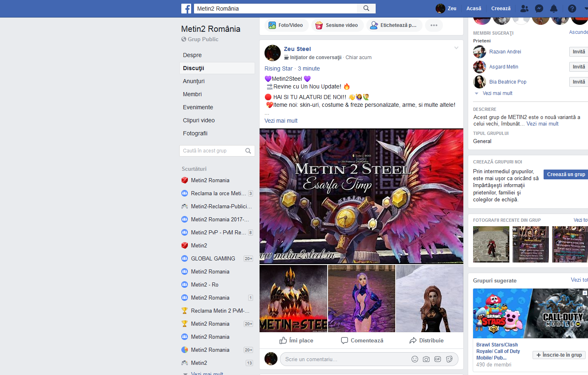Open the armored warrior Metin2Steel thumbnail
The height and width of the screenshot is (375, 588).
293,298
